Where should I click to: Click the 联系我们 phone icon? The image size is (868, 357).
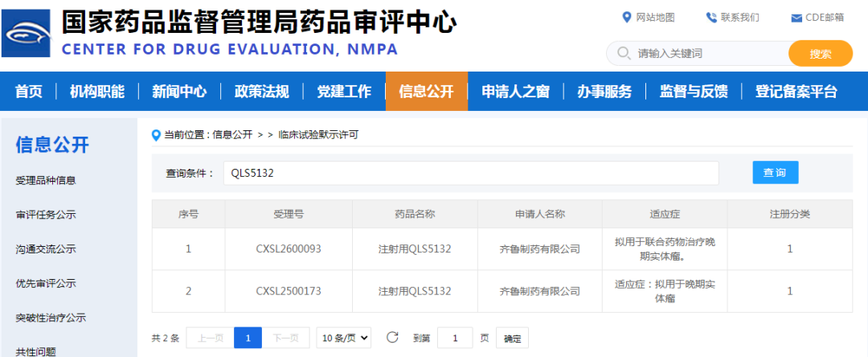tap(711, 18)
